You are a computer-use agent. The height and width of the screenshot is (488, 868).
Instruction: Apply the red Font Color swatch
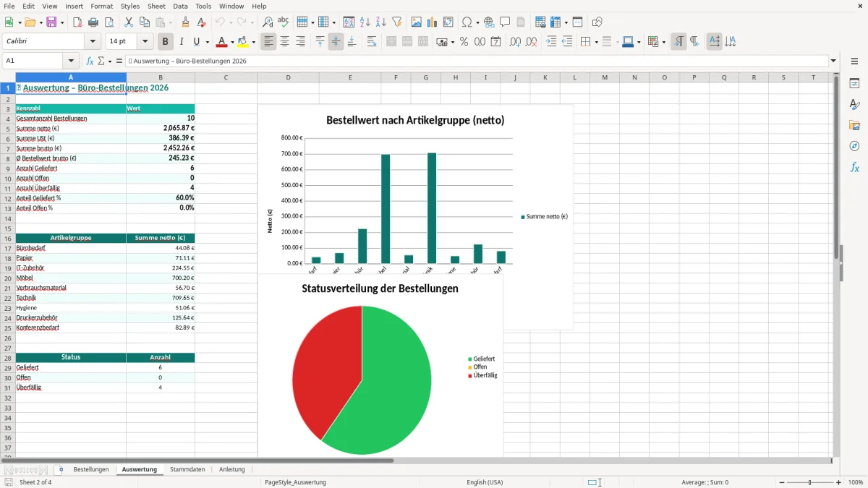[222, 42]
